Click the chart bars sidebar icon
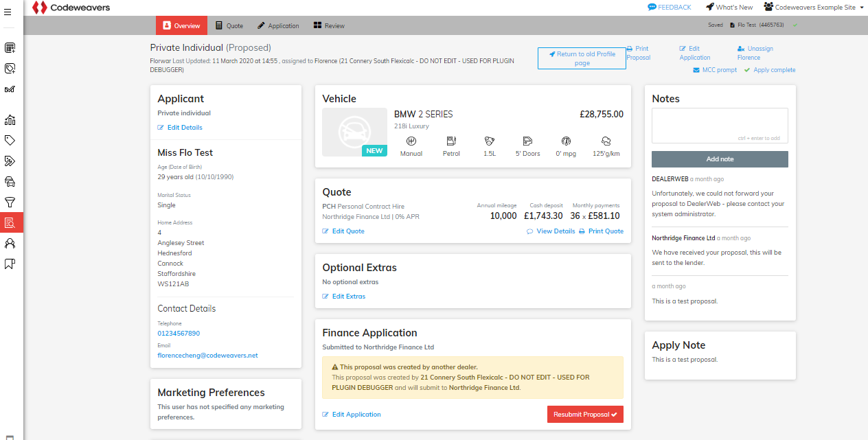Image resolution: width=868 pixels, height=440 pixels. coord(10,120)
